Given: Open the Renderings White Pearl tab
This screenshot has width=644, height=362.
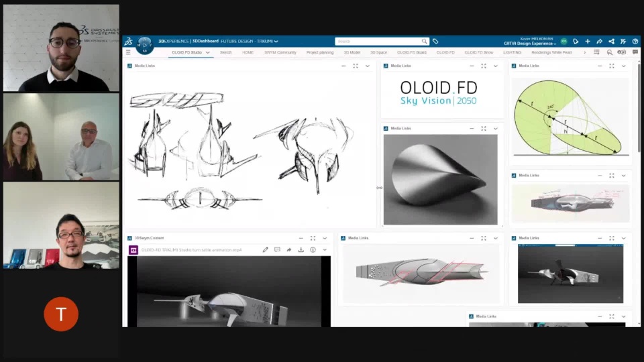Looking at the screenshot, I should click(551, 52).
